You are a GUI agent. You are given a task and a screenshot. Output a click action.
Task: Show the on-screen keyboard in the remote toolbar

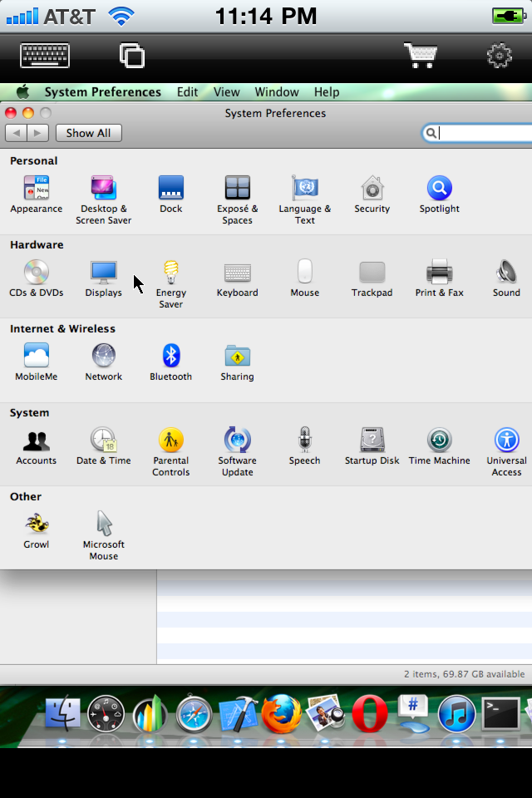pos(45,55)
